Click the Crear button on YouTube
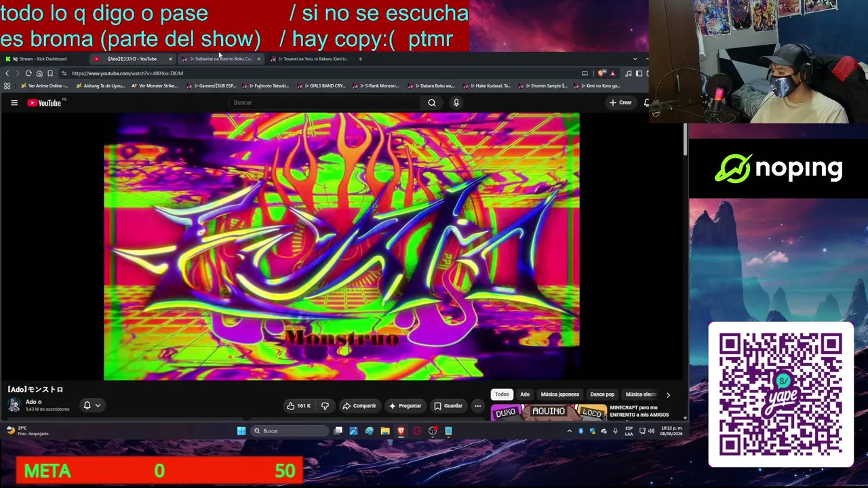Viewport: 868px width, 488px height. point(620,103)
